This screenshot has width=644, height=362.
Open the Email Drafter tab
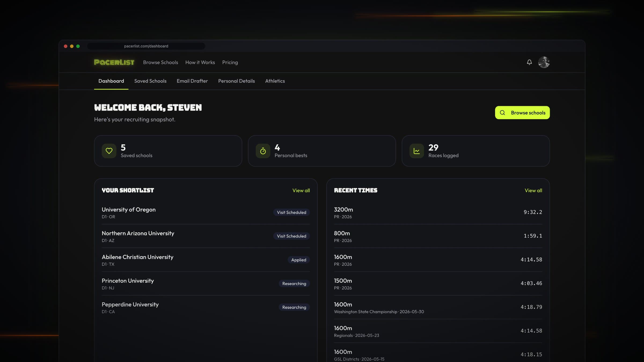[192, 81]
